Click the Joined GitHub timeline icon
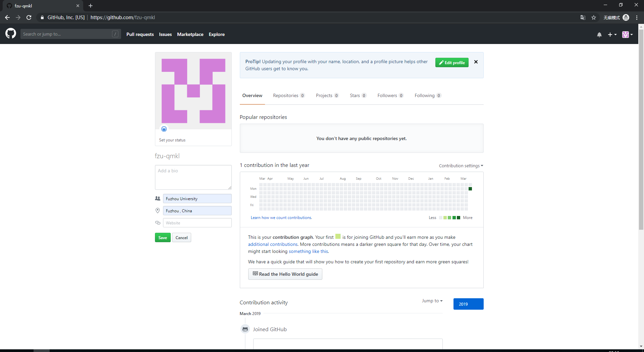The image size is (644, 352). [x=245, y=329]
